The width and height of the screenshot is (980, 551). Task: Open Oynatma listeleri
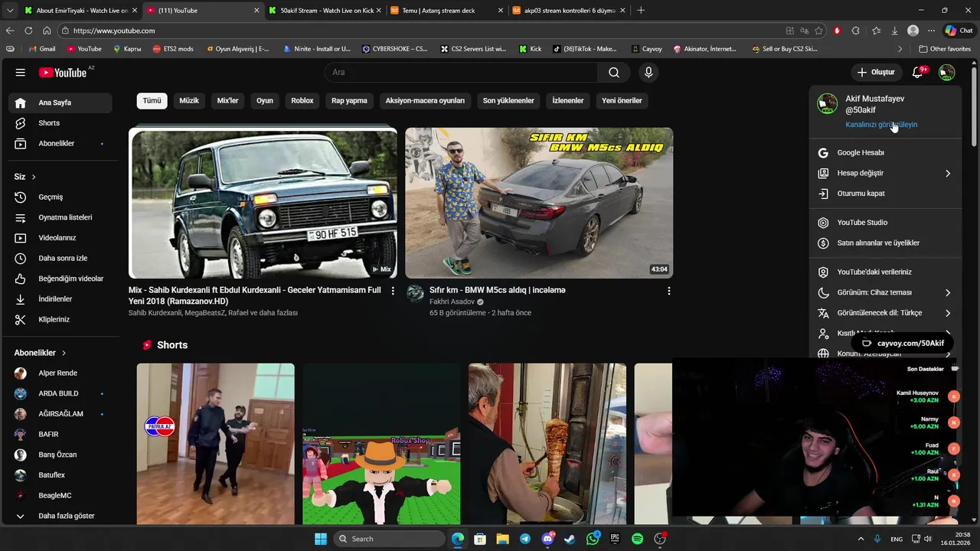pos(60,217)
